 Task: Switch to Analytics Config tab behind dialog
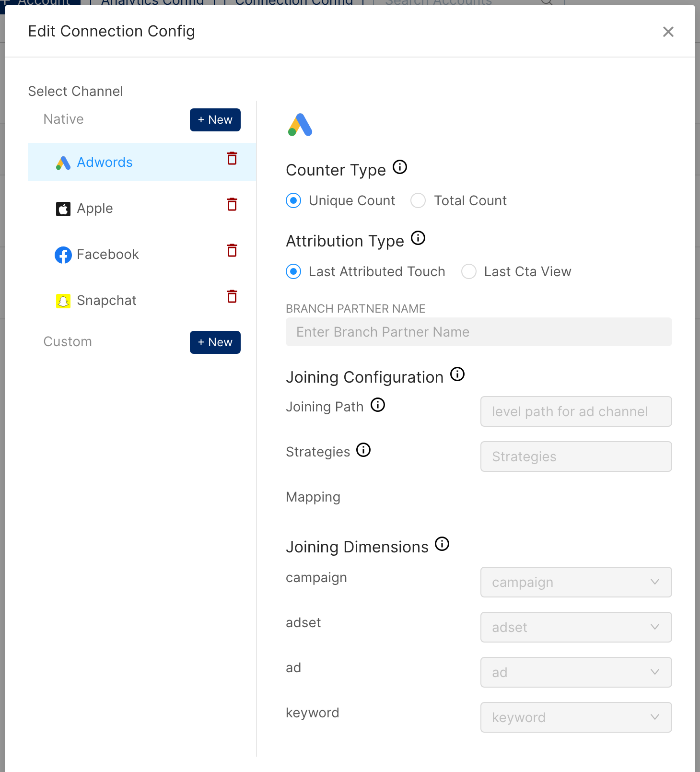pyautogui.click(x=152, y=2)
